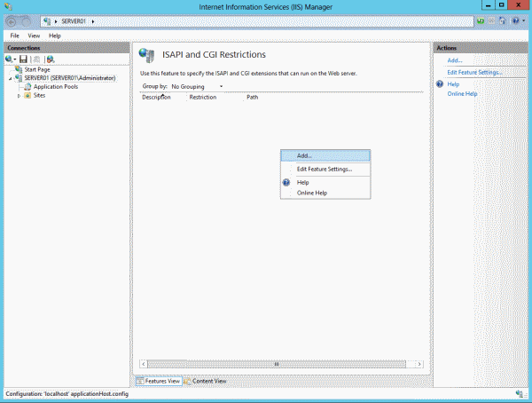
Task: Click the Create New Connection globe icon
Action: [x=9, y=59]
